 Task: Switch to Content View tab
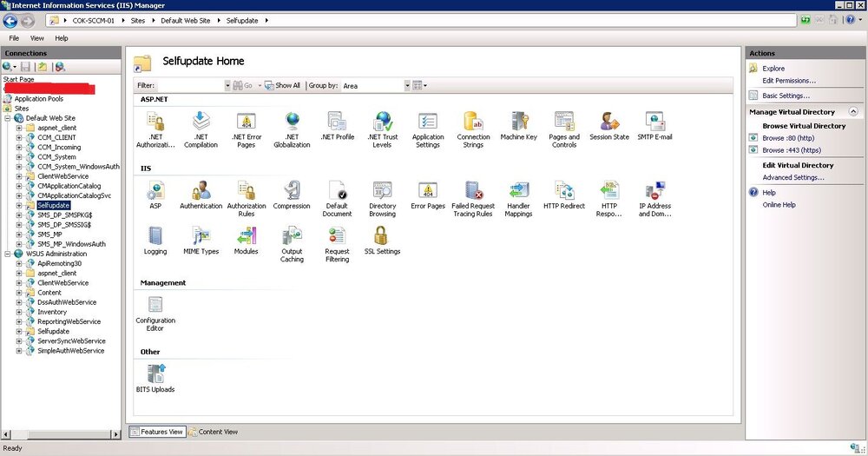[x=214, y=432]
